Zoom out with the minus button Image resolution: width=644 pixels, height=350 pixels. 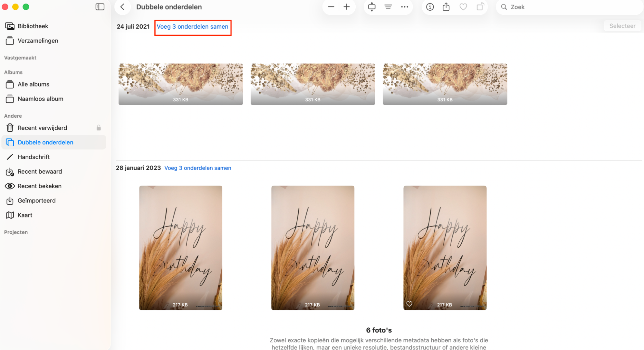[x=331, y=7]
